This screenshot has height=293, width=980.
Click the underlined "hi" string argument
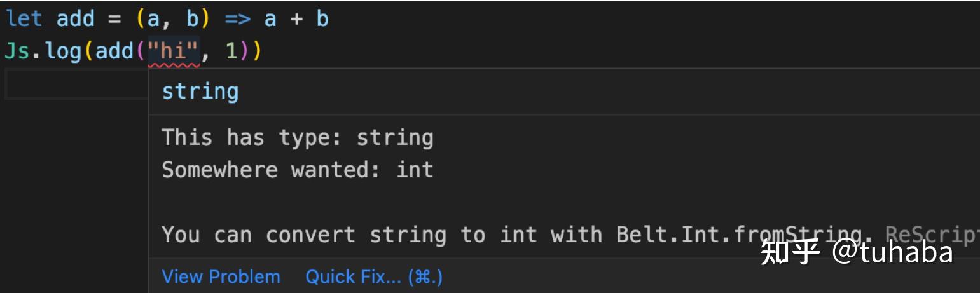(x=174, y=51)
